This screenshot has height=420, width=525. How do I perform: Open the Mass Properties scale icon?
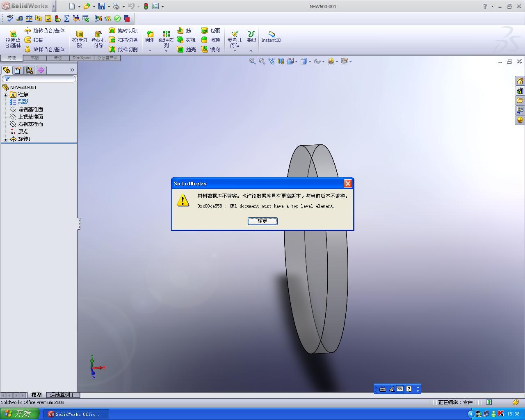click(x=29, y=18)
